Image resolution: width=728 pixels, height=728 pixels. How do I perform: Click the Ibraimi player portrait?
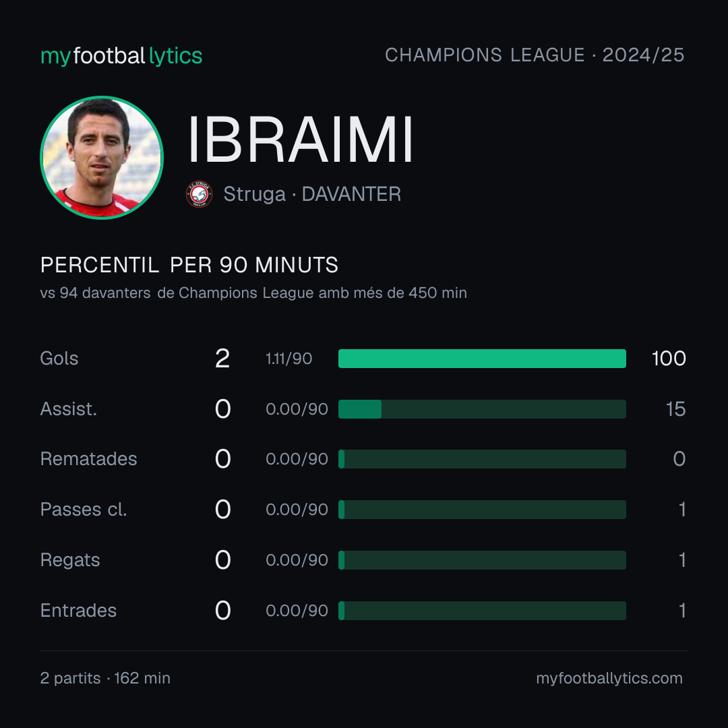click(102, 157)
